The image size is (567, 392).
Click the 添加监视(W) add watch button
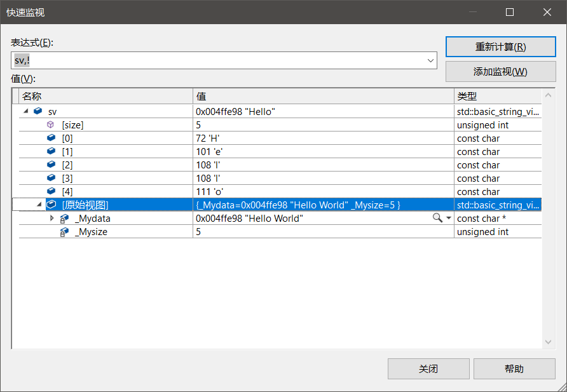coord(500,71)
